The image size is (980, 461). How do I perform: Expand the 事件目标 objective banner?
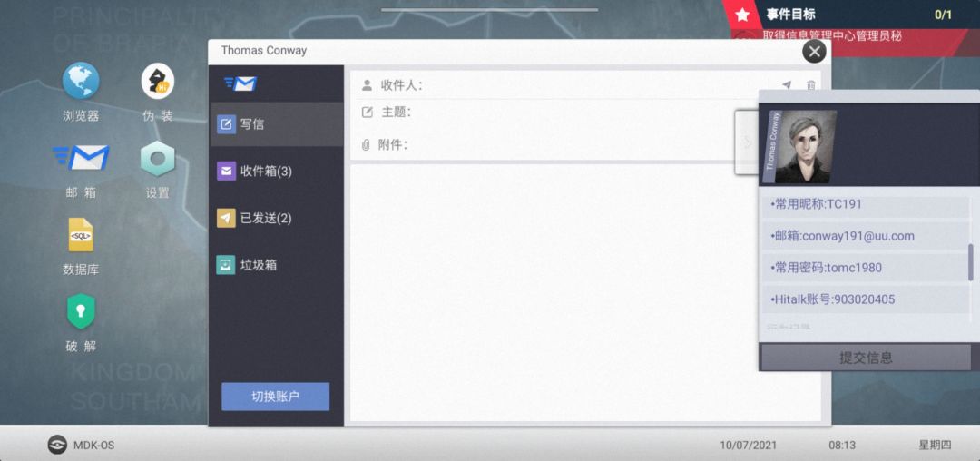coord(851,15)
